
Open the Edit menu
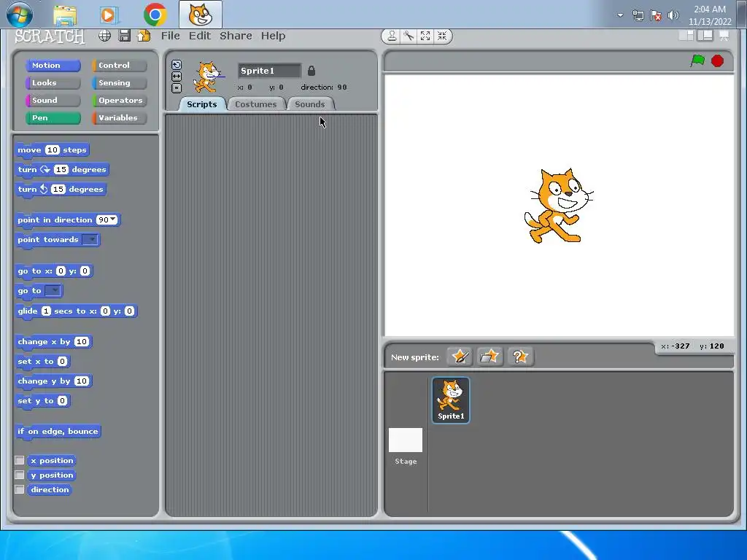pos(200,36)
